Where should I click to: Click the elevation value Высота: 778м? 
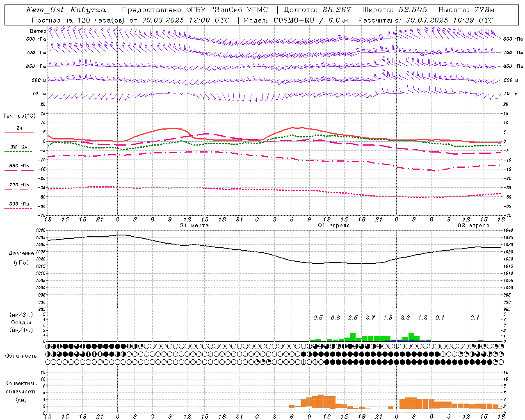coord(466,10)
